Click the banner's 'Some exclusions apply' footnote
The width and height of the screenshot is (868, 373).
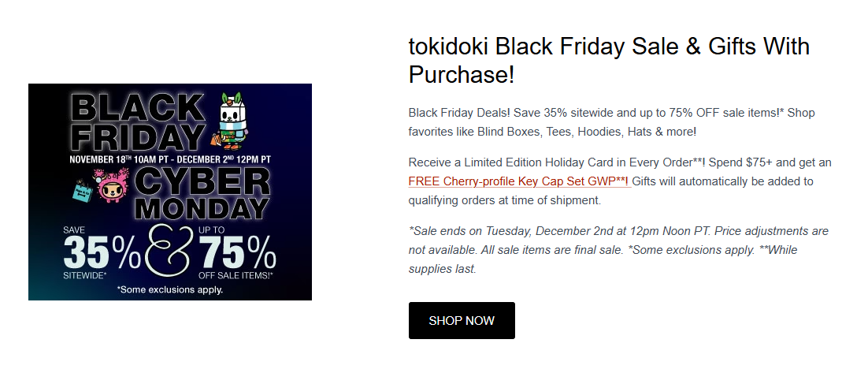169,289
